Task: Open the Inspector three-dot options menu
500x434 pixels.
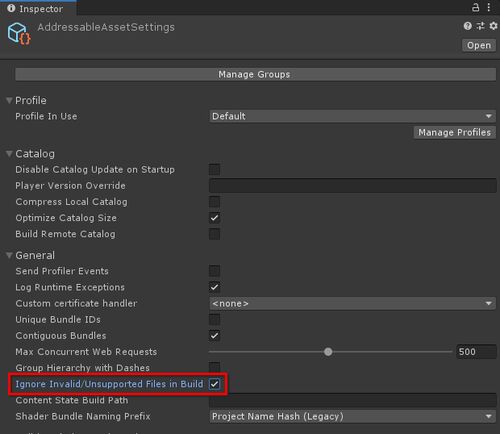Action: pyautogui.click(x=489, y=7)
